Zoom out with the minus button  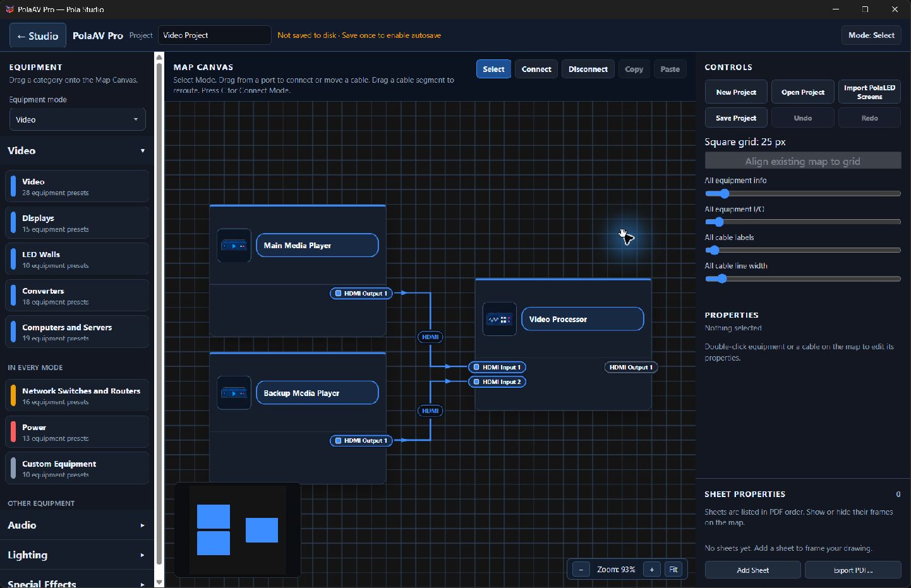tap(581, 570)
